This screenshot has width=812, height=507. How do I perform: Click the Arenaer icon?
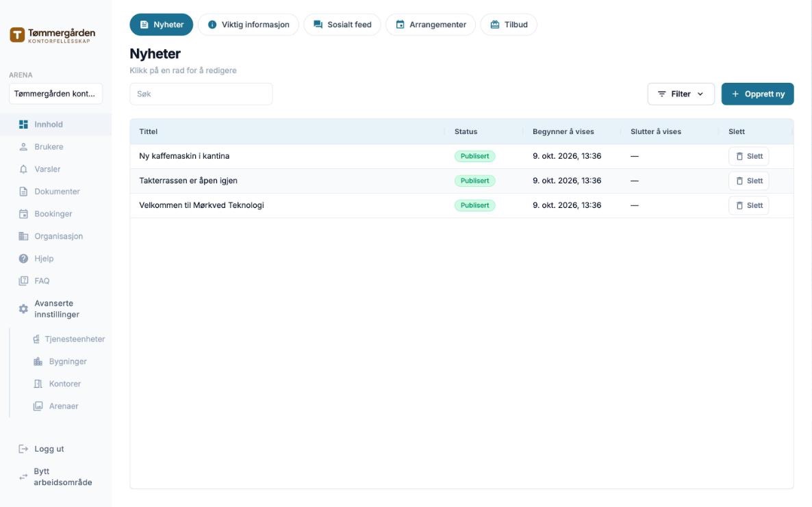tap(38, 406)
